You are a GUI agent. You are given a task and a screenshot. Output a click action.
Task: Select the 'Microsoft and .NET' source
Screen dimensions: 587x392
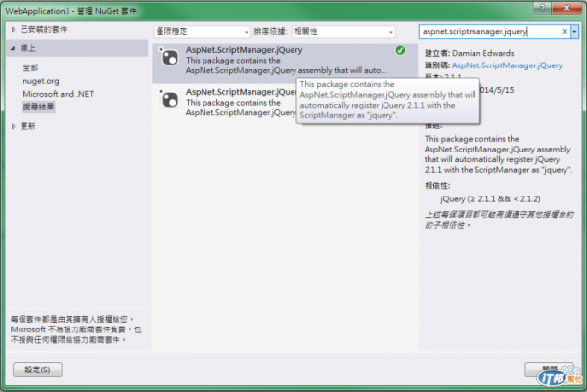click(59, 94)
